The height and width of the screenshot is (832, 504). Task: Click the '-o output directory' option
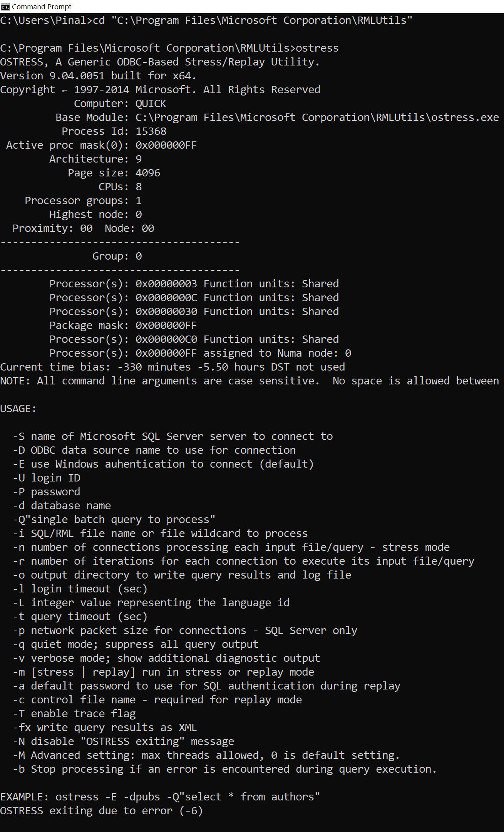[x=182, y=575]
